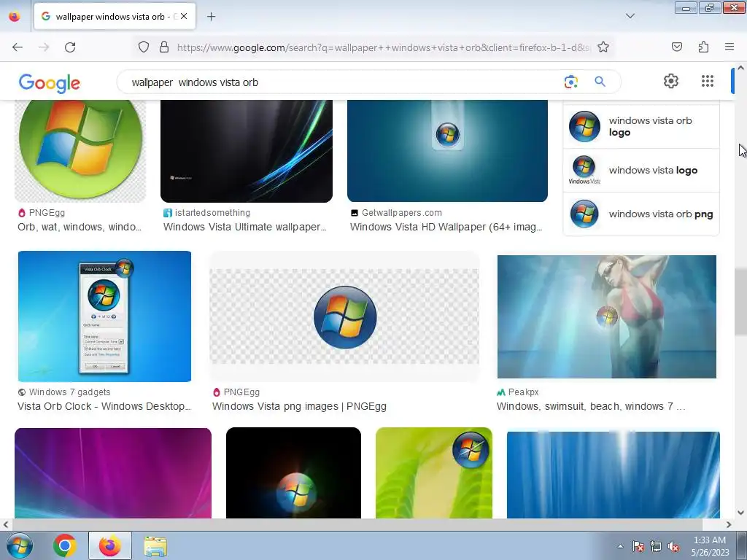The height and width of the screenshot is (560, 747).
Task: Search by image with Google Lens icon
Action: (570, 82)
